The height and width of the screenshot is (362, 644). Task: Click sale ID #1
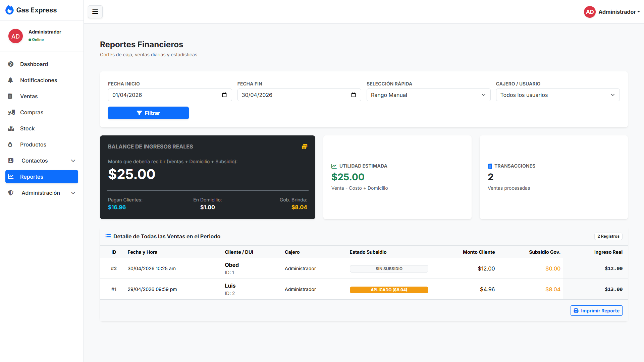[x=114, y=289]
